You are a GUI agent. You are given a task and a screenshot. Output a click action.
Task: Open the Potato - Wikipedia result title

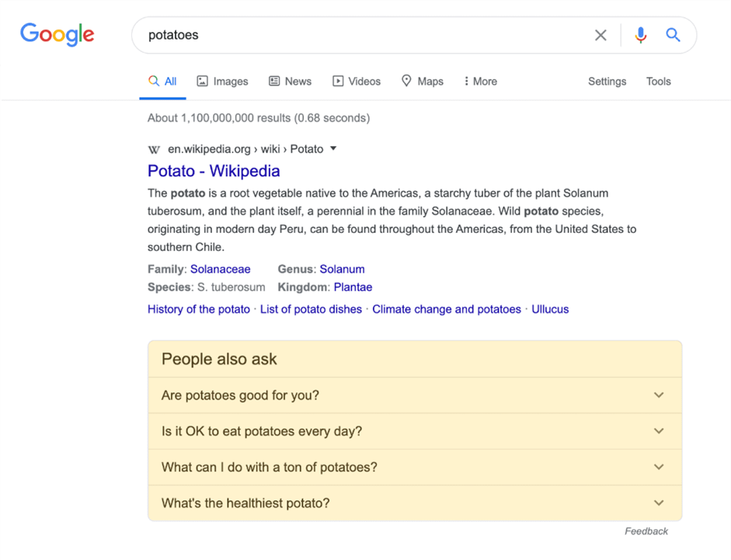coord(214,171)
